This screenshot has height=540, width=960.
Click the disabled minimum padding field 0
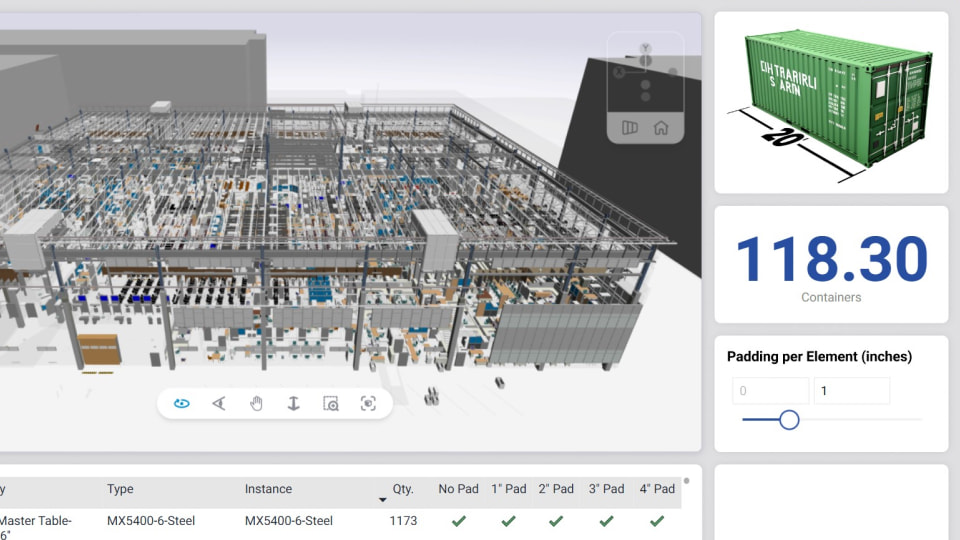(x=770, y=391)
